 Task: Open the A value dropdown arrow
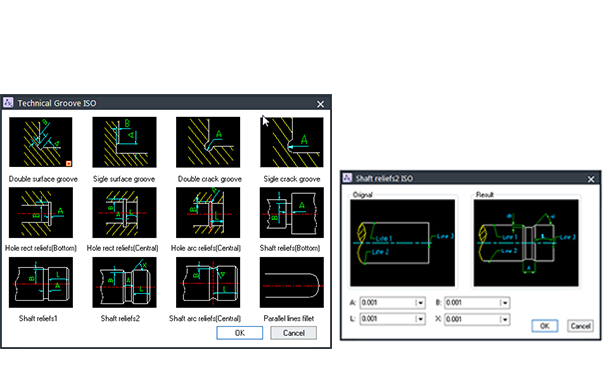(x=420, y=303)
